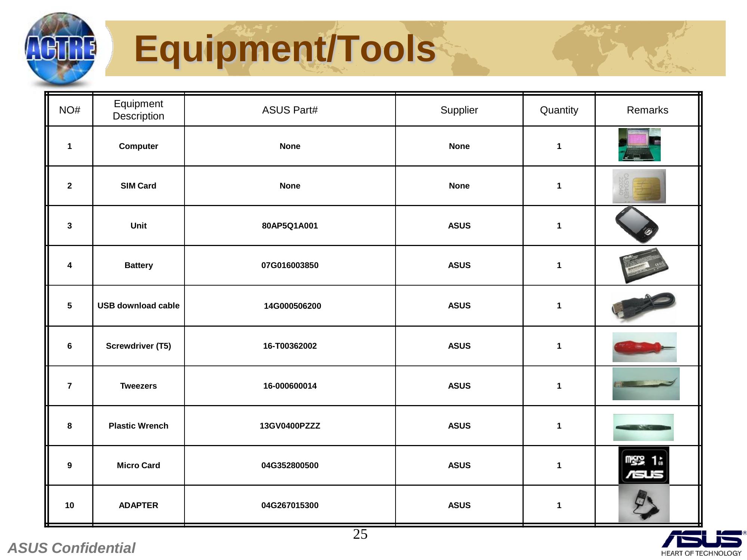Select the "NO#" column header
747x560 pixels.
[x=70, y=110]
